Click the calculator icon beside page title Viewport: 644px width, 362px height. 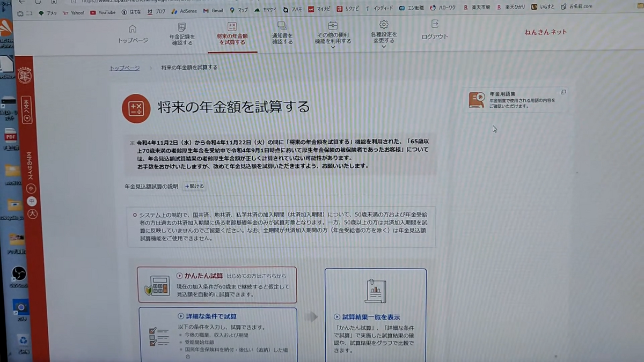point(136,108)
